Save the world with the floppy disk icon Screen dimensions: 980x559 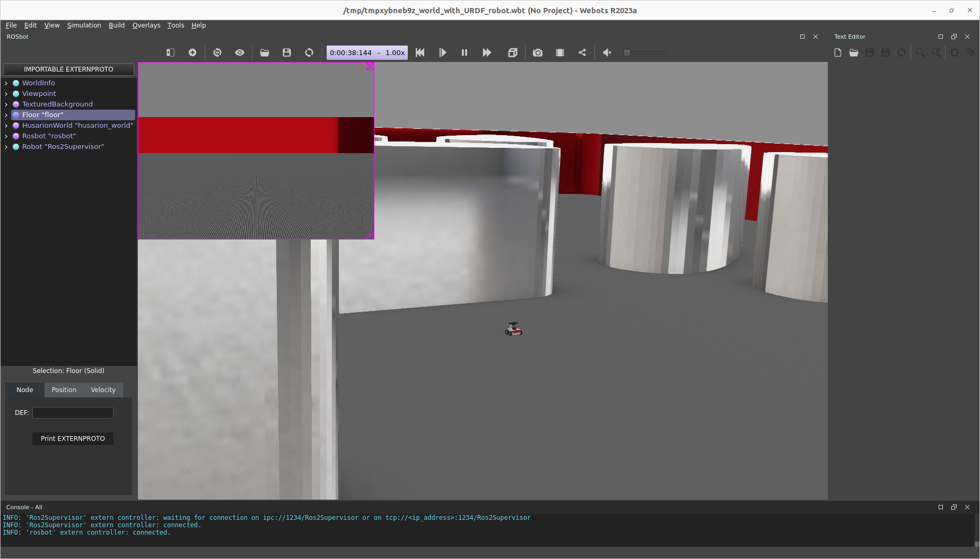point(287,52)
